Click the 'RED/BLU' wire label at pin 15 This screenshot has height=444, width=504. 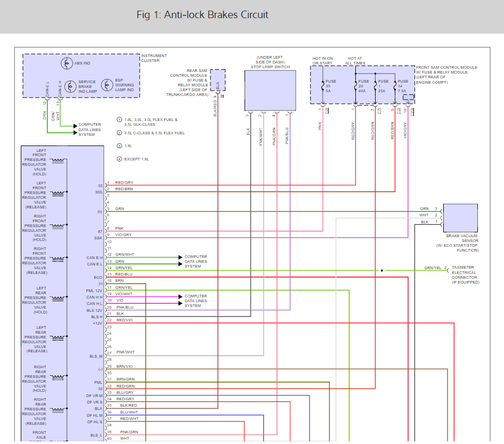coord(124,275)
